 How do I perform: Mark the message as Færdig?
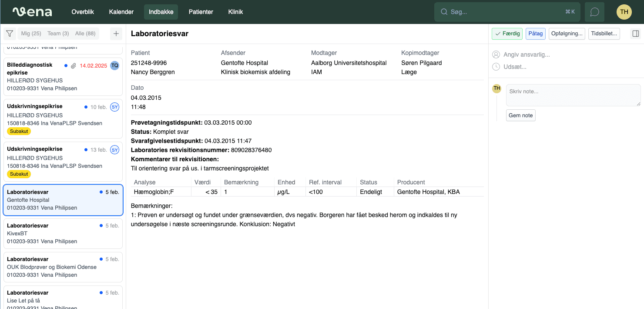pyautogui.click(x=506, y=34)
